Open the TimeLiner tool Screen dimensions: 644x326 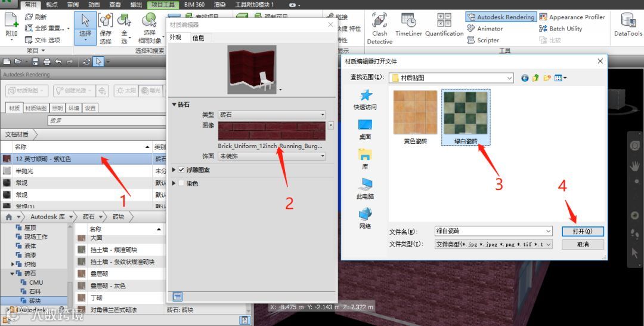pos(408,24)
